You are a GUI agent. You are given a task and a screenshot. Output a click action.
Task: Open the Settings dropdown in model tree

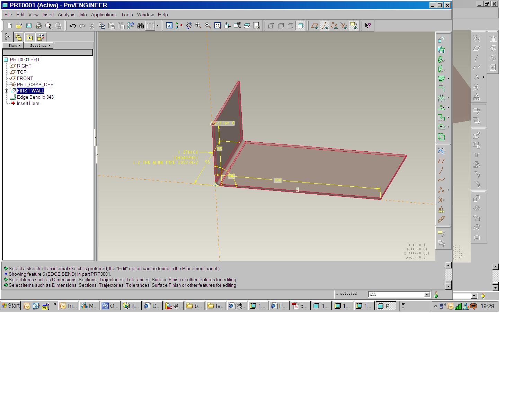click(x=38, y=45)
